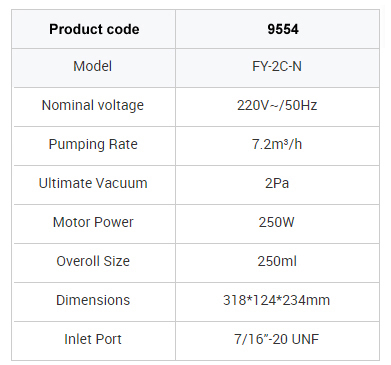Click the Dimensions label cell

pyautogui.click(x=93, y=300)
